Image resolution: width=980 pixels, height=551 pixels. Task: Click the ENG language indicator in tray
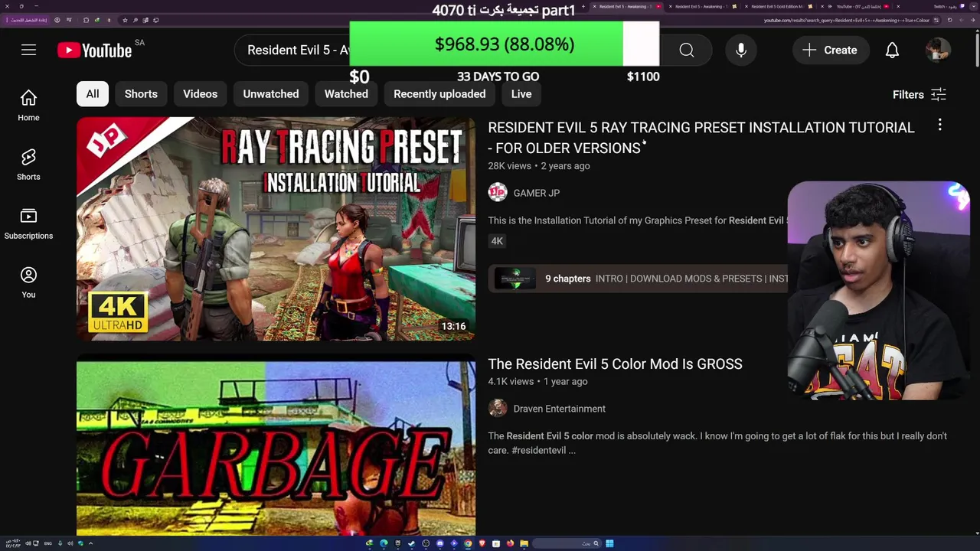point(47,543)
